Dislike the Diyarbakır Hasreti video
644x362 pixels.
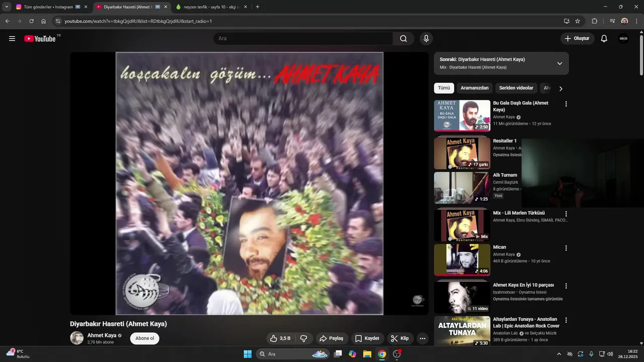click(304, 338)
